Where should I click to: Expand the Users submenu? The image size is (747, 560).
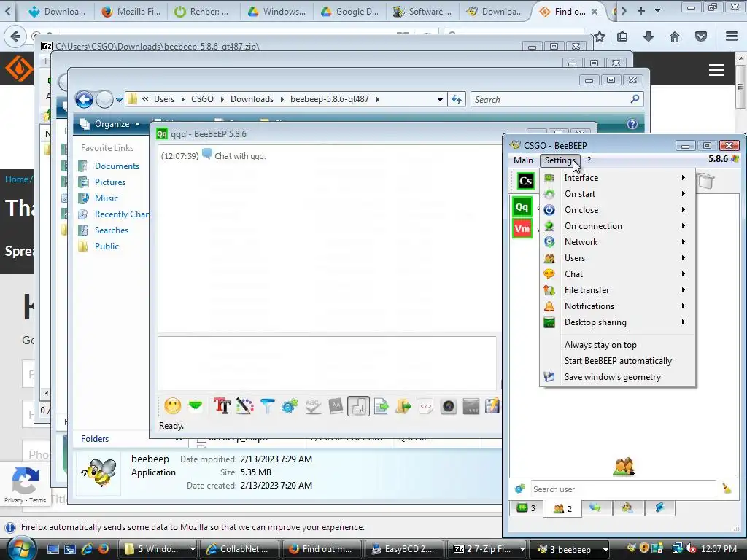tap(617, 258)
